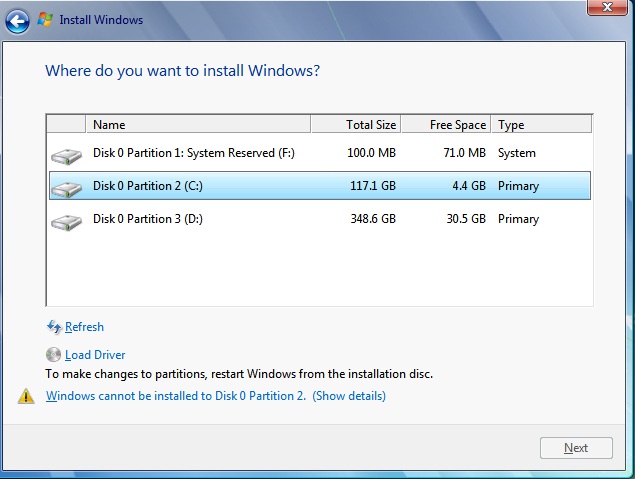Click the Disk 0 Partition 2 drive icon

tap(67, 188)
